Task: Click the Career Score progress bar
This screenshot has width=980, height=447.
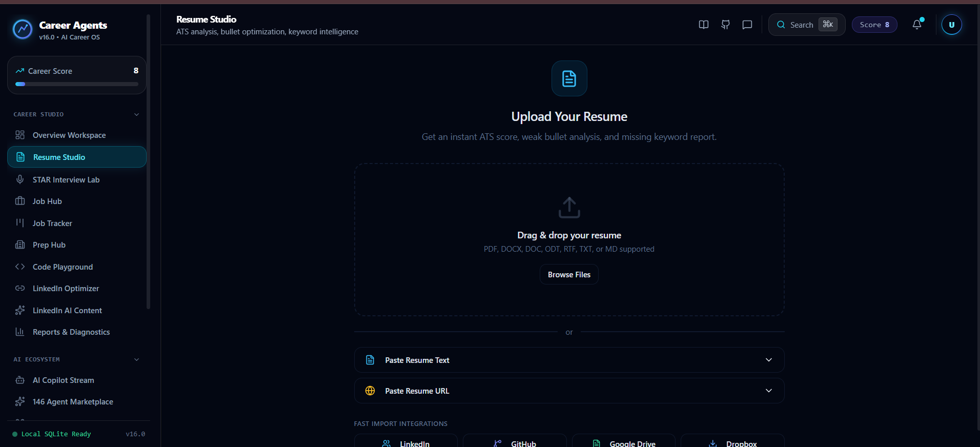Action: pos(77,84)
